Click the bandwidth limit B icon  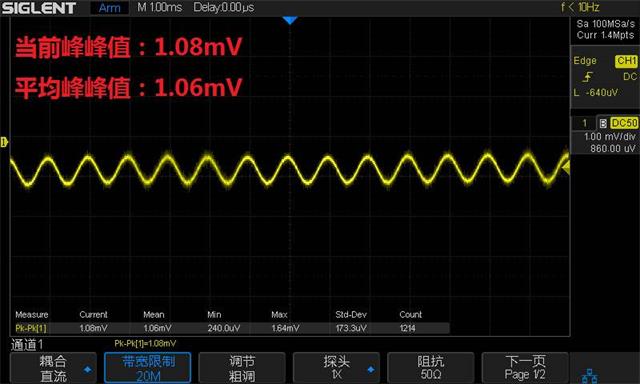pyautogui.click(x=603, y=123)
